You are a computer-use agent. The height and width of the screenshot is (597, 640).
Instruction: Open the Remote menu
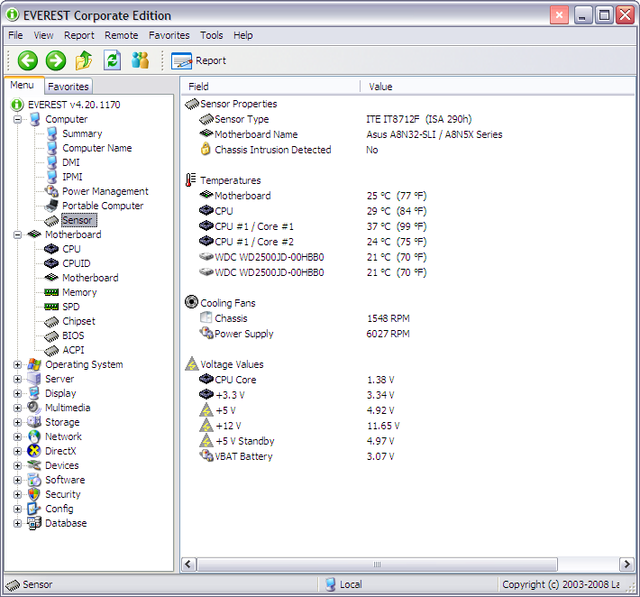coord(121,36)
